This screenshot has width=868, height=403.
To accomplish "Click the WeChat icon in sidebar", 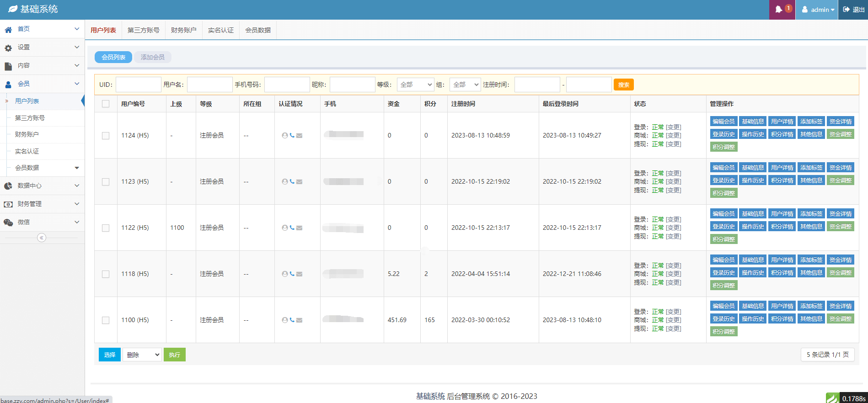I will point(8,223).
